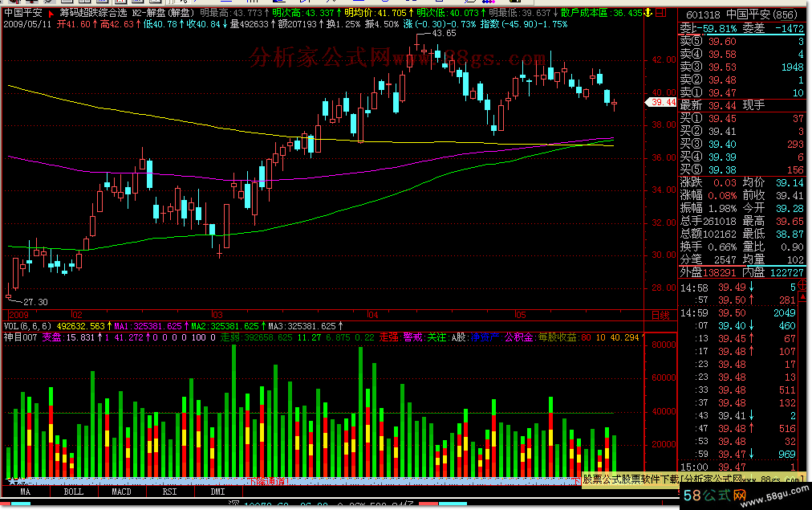Click the 总手 261018 total volume
The image size is (812, 510).
coord(708,221)
